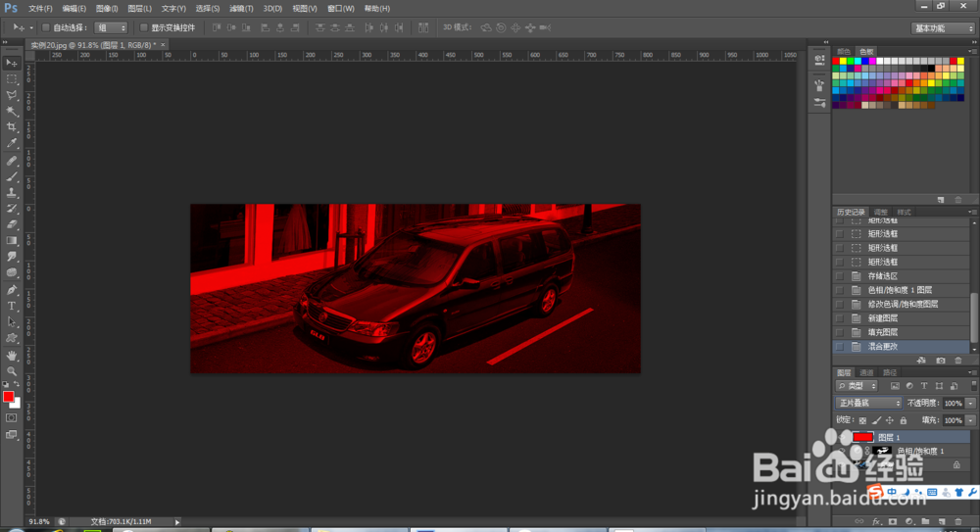This screenshot has width=980, height=532.
Task: Enable the 显示变换控件 checkbox
Action: click(x=144, y=27)
